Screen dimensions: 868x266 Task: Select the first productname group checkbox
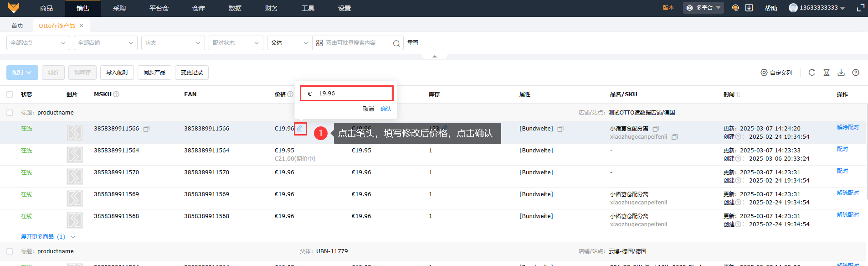click(10, 113)
